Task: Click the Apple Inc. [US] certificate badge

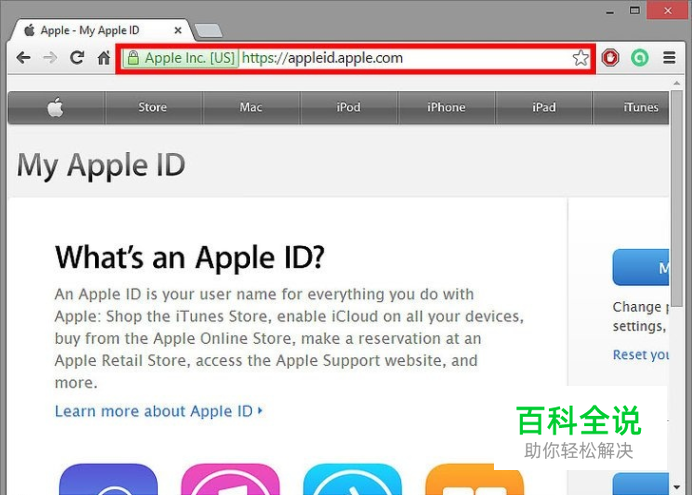Action: tap(181, 58)
